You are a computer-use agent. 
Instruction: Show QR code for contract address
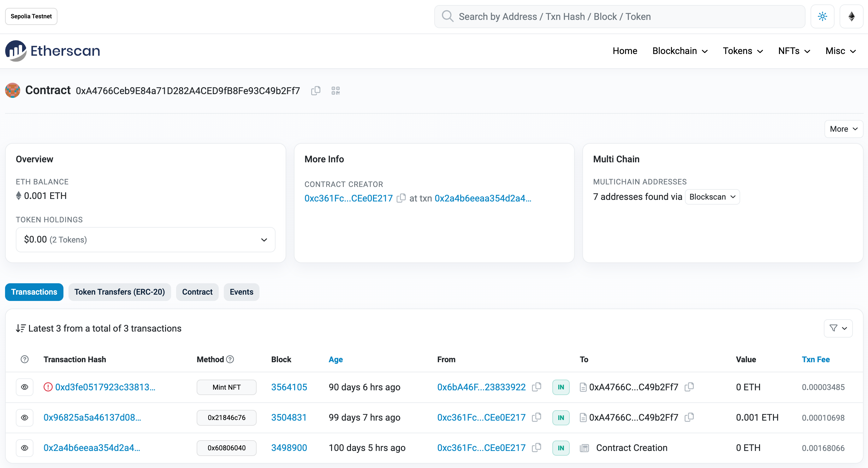click(335, 91)
